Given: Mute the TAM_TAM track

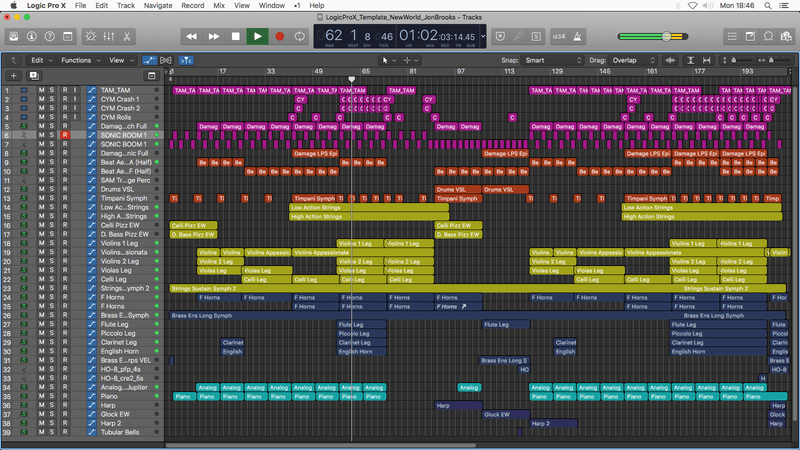Looking at the screenshot, I should pyautogui.click(x=41, y=90).
